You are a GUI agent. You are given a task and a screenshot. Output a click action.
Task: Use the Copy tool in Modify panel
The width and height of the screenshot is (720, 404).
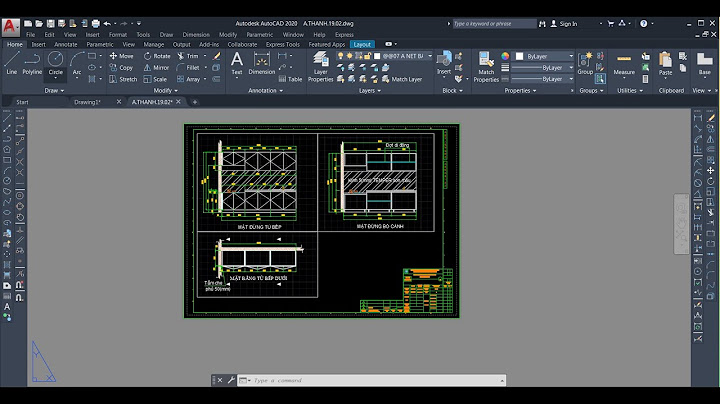pyautogui.click(x=121, y=67)
